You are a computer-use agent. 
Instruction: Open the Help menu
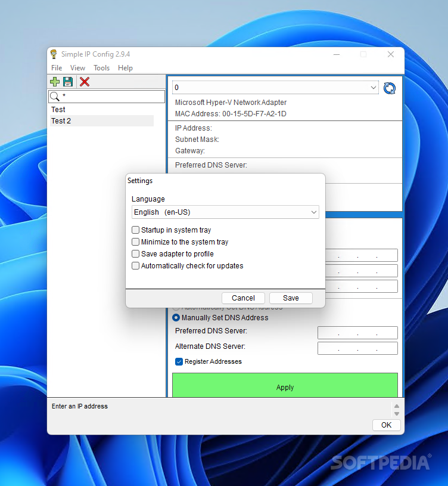125,68
